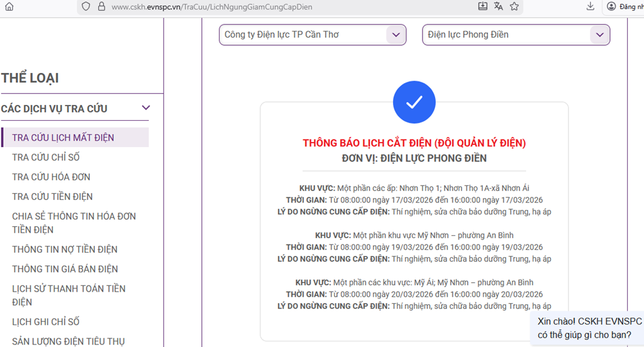Open the browser downloads arrow icon
Image resolution: width=644 pixels, height=347 pixels.
(591, 6)
